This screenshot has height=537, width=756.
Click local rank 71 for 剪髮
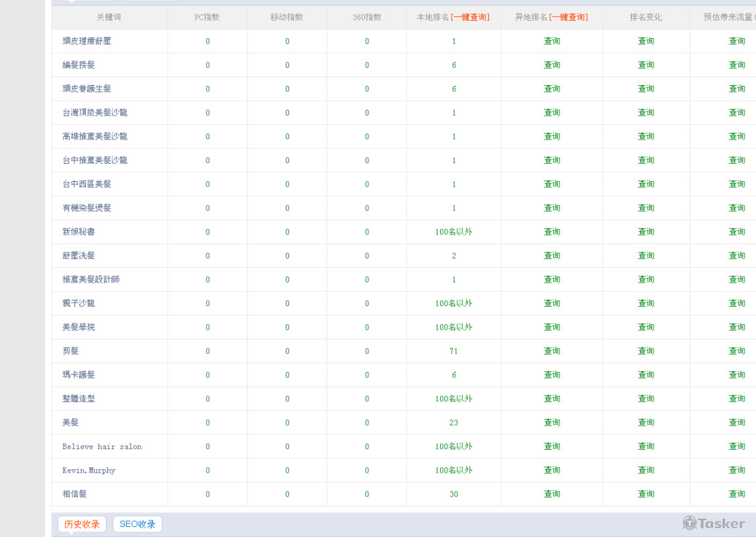coord(453,351)
